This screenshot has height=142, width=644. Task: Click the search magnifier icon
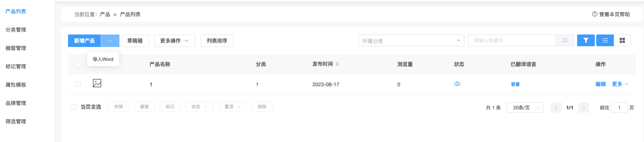565,40
